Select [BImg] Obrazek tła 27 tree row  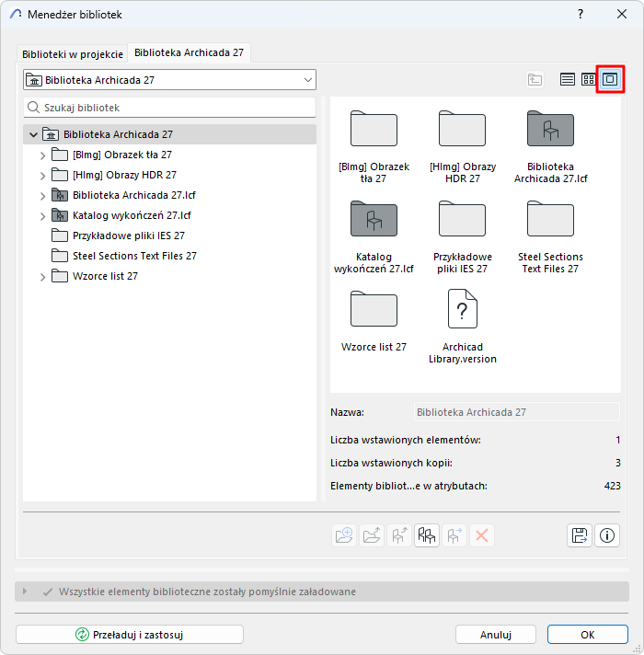(x=169, y=155)
